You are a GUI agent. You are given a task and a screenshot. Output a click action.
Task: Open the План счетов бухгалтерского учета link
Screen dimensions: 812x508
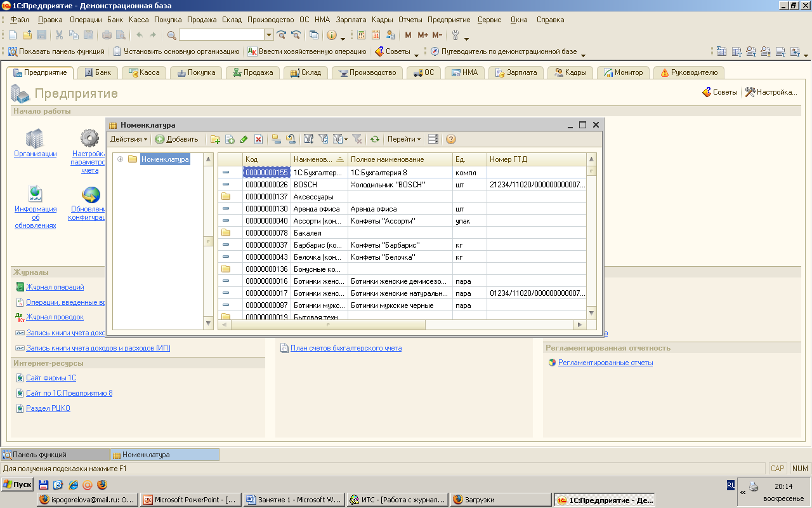346,348
